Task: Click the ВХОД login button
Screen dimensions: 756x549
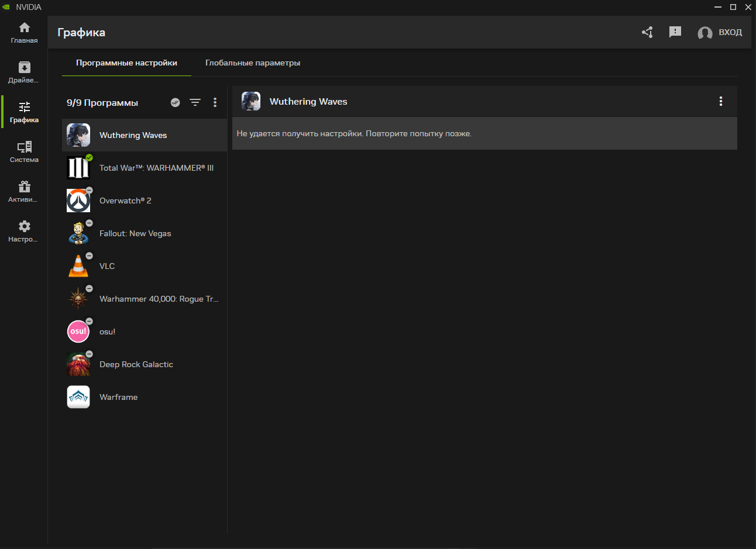Action: (x=730, y=32)
